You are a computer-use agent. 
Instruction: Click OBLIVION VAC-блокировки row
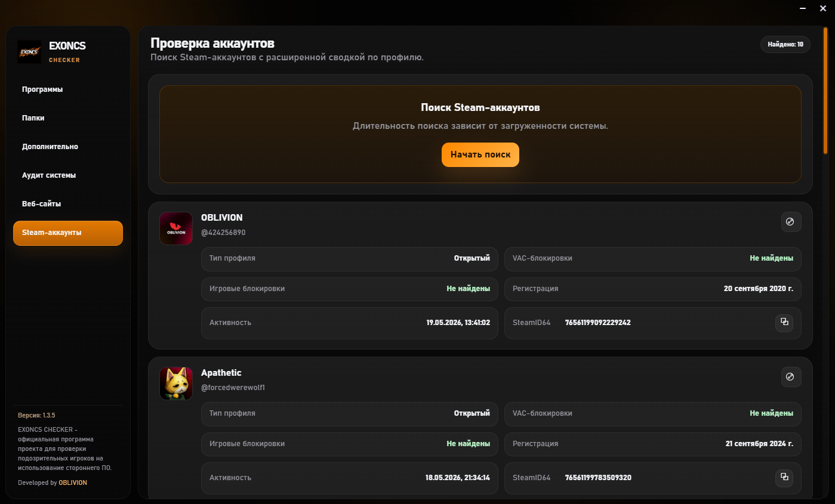click(x=653, y=259)
